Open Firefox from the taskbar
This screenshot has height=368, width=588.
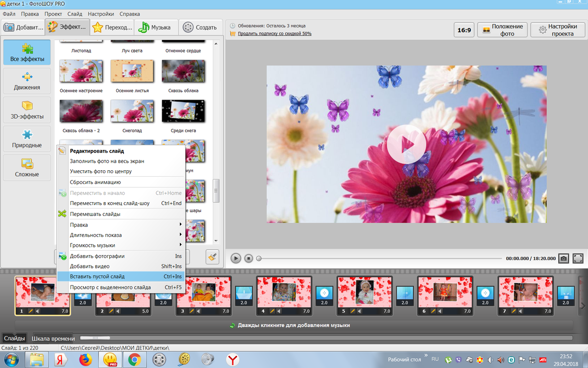(x=86, y=360)
